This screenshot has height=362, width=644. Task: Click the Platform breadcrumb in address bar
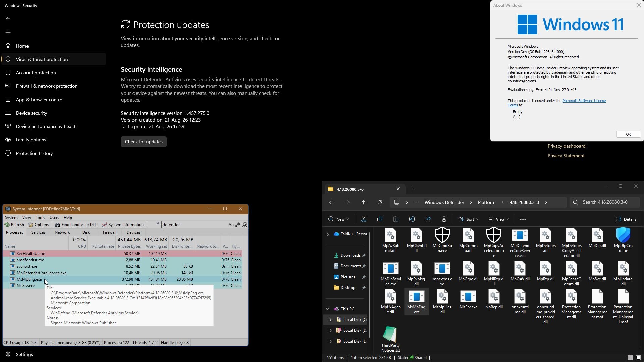[486, 202]
